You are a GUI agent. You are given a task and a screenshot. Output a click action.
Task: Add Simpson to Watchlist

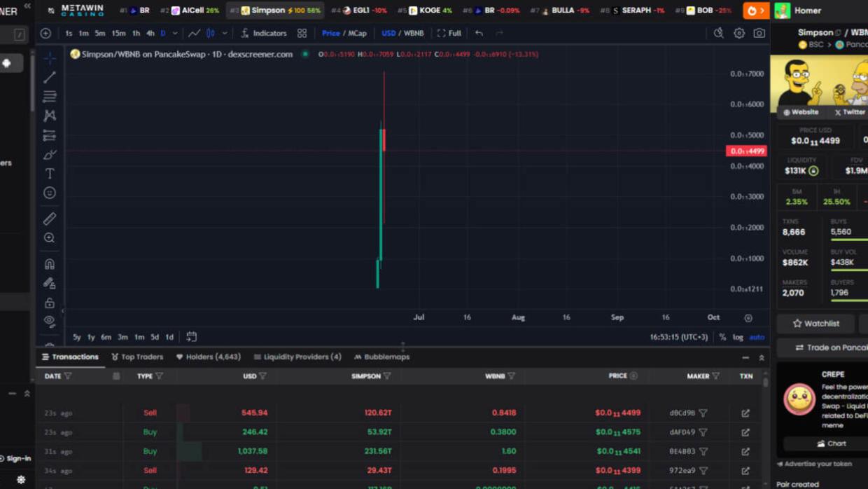[x=815, y=324]
